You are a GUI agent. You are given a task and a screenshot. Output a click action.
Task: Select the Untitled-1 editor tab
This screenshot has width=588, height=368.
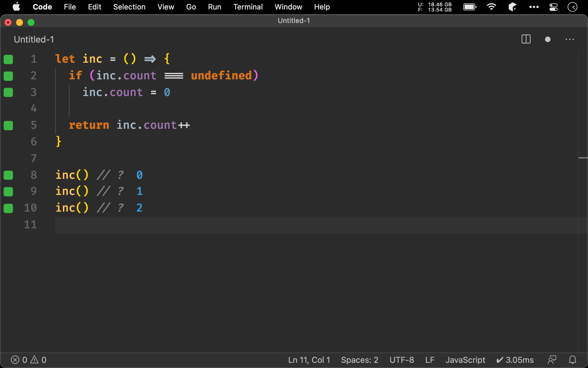[34, 39]
